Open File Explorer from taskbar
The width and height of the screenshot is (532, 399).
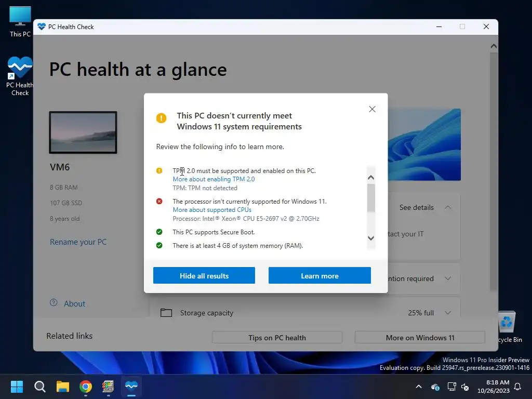coord(63,387)
